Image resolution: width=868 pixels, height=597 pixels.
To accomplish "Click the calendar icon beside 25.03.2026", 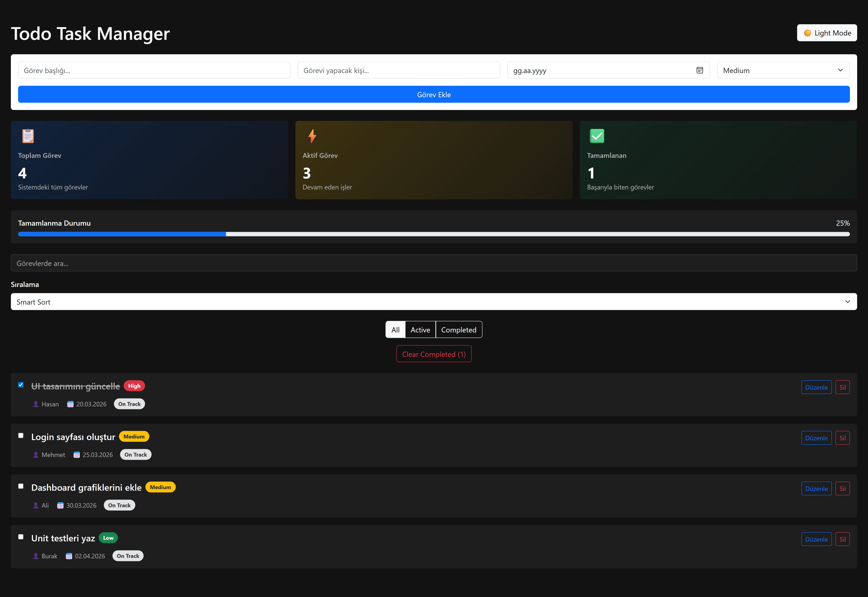I will tap(77, 455).
